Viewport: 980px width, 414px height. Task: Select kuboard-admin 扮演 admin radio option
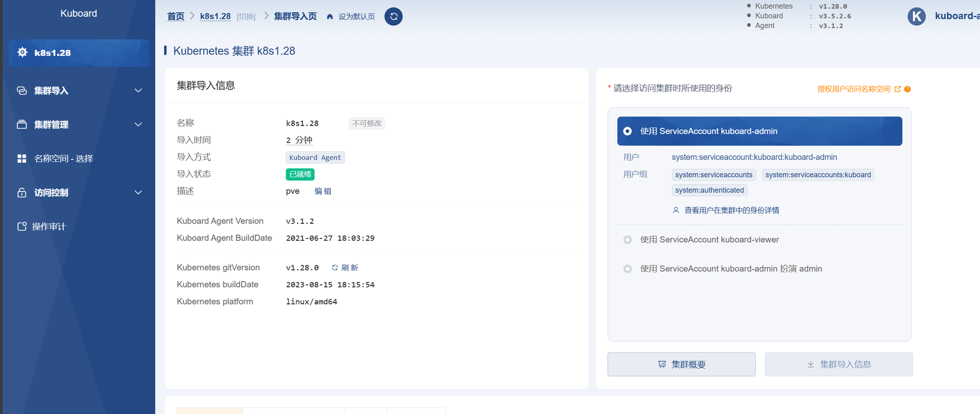click(628, 269)
